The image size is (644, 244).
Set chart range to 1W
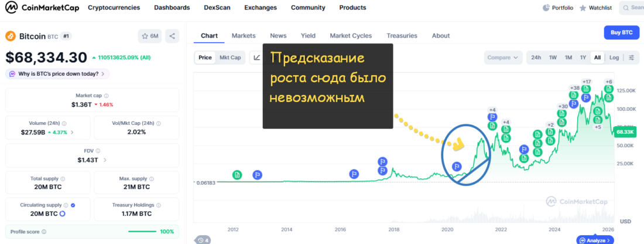[553, 57]
